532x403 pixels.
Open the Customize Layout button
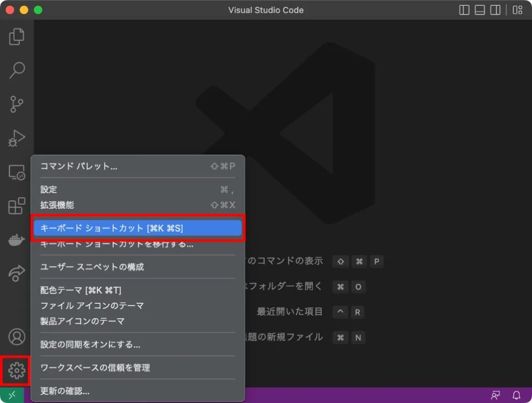pyautogui.click(x=517, y=10)
